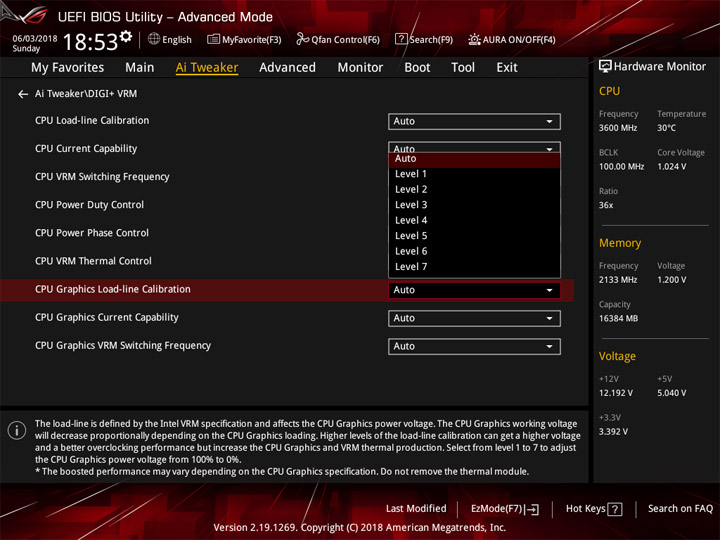Image resolution: width=720 pixels, height=540 pixels.
Task: Select CPU Load-line Calibration label
Action: coord(92,121)
